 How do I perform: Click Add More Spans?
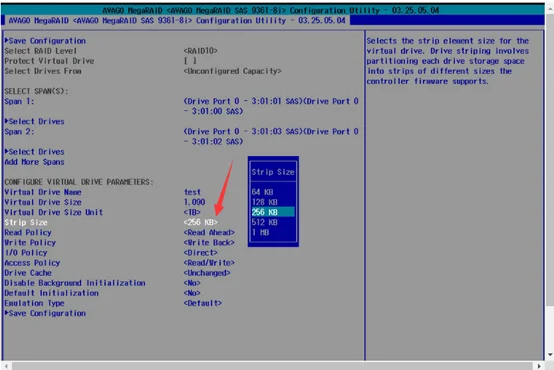click(34, 162)
